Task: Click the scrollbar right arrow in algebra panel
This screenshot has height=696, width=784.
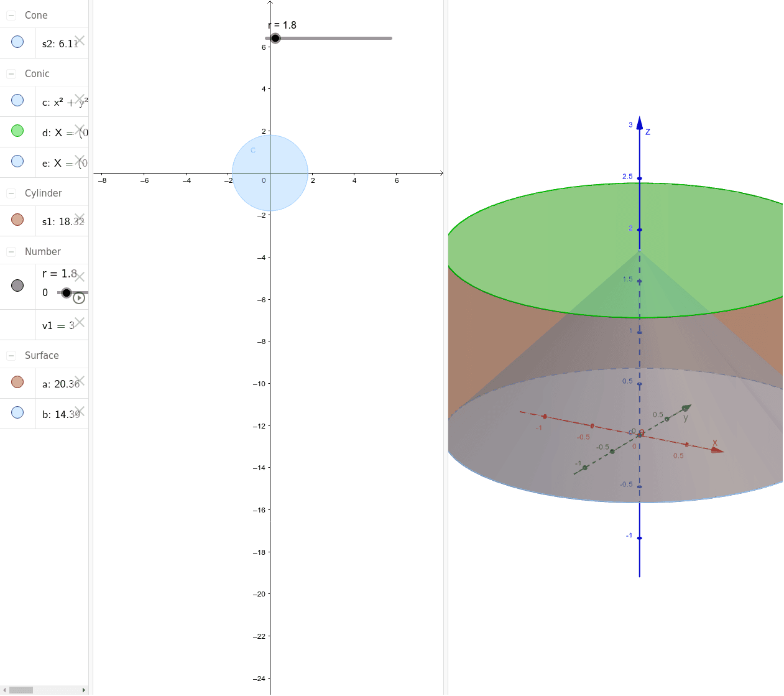Action: (84, 690)
